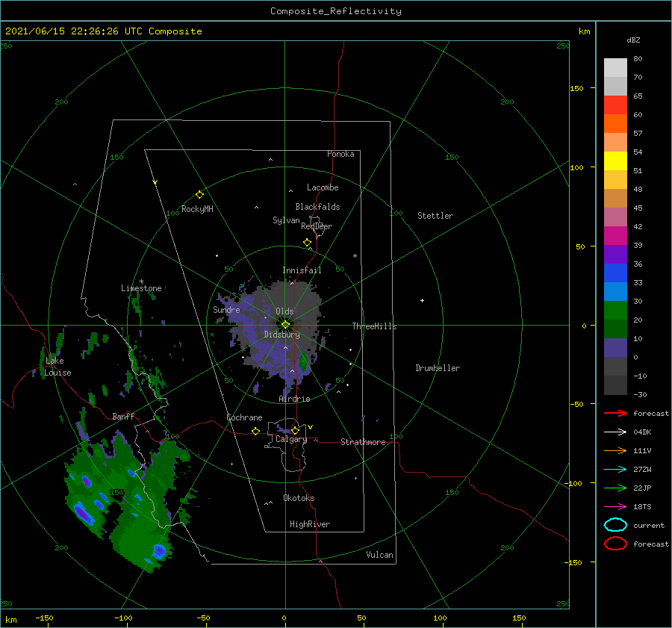Click the Composite_Reflectivity title
This screenshot has height=628, width=672.
point(336,11)
